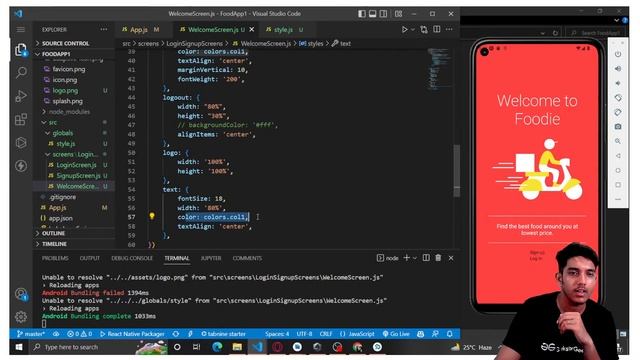
Task: Open Microsoft Edge from taskbar
Action: (x=217, y=347)
